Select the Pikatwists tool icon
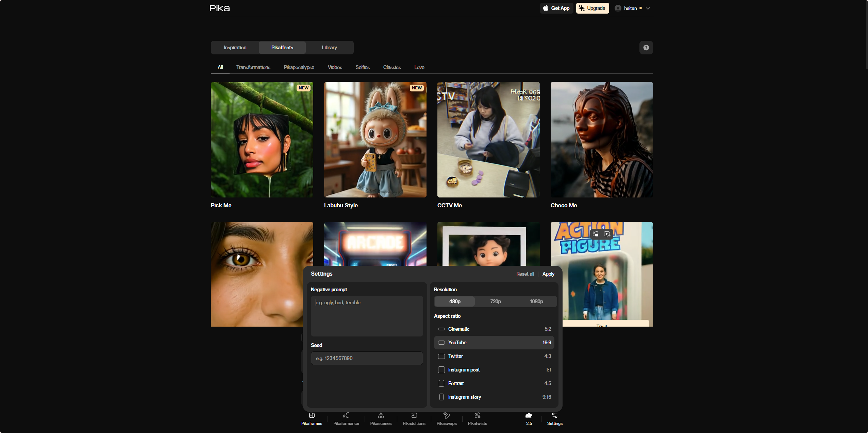The width and height of the screenshot is (868, 433). [477, 416]
